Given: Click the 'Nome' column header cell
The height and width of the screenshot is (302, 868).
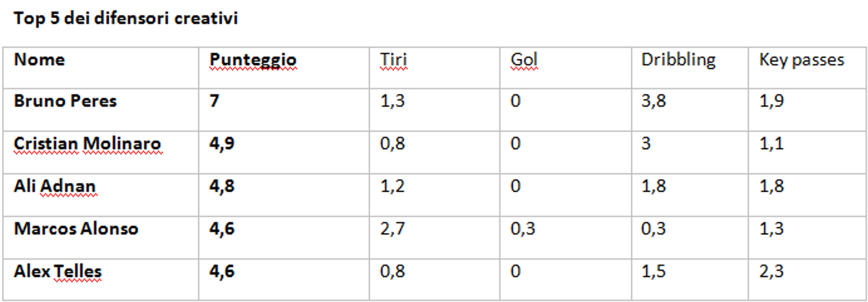Looking at the screenshot, I should (39, 60).
